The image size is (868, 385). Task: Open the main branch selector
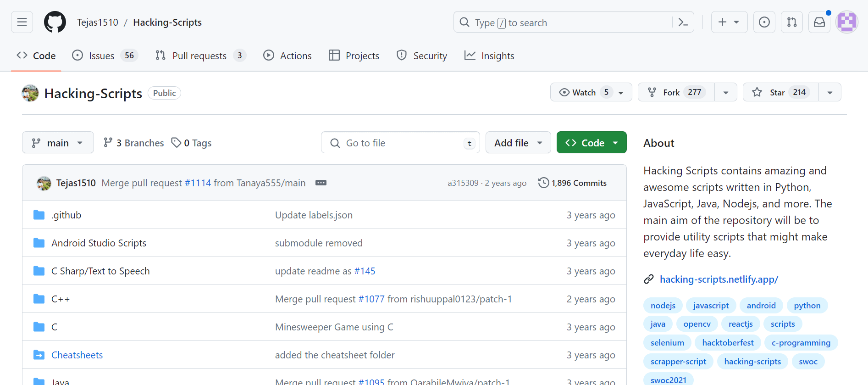[x=58, y=143]
